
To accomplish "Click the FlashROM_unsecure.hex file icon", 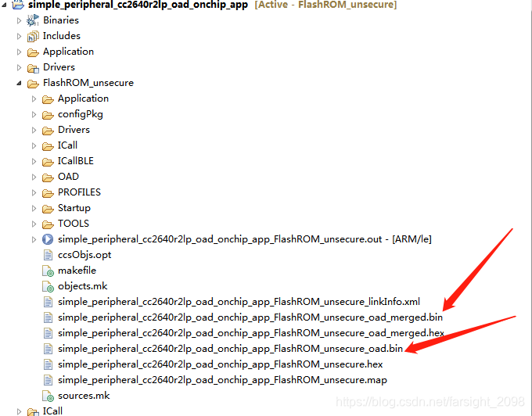I will click(x=49, y=364).
